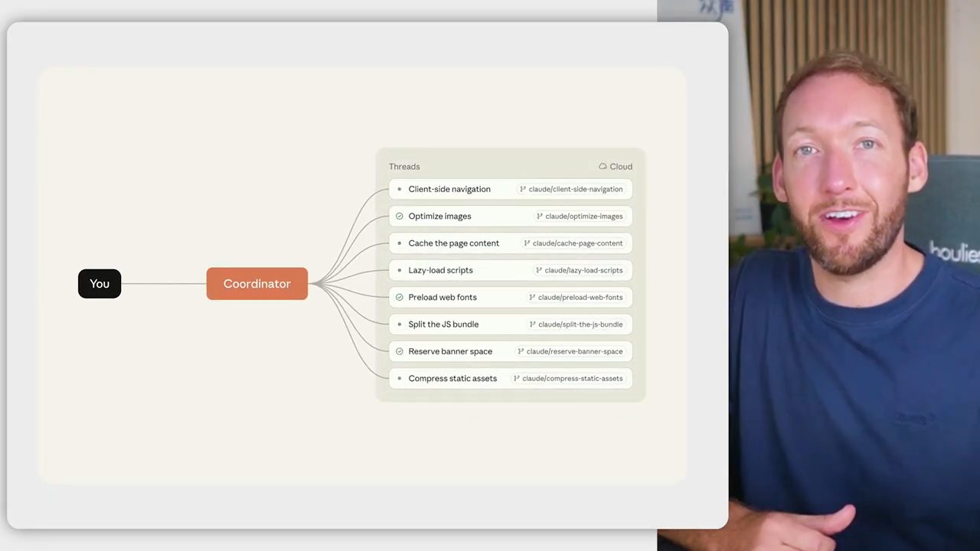
Task: Select the Coordinator node
Action: pyautogui.click(x=257, y=283)
